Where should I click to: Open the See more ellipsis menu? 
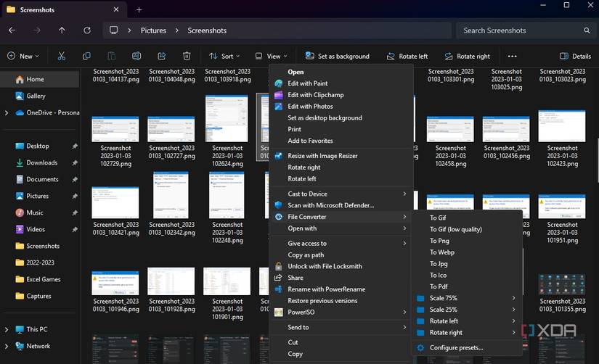(x=513, y=56)
